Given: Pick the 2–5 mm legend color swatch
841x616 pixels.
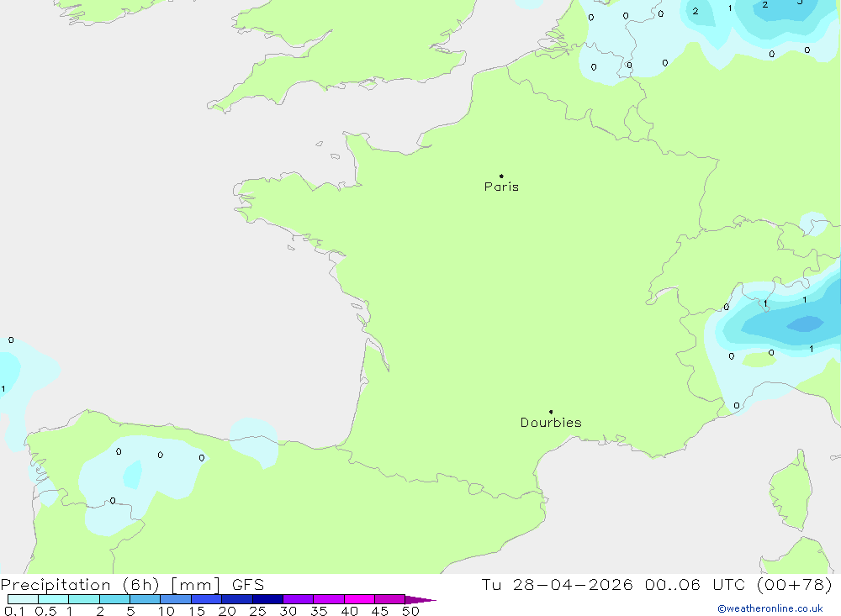Looking at the screenshot, I should (x=114, y=599).
